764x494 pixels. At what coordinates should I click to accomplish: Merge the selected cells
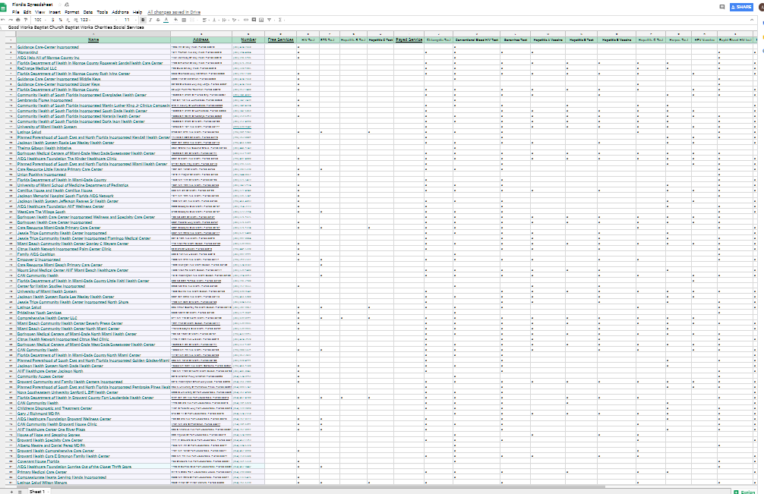click(193, 20)
